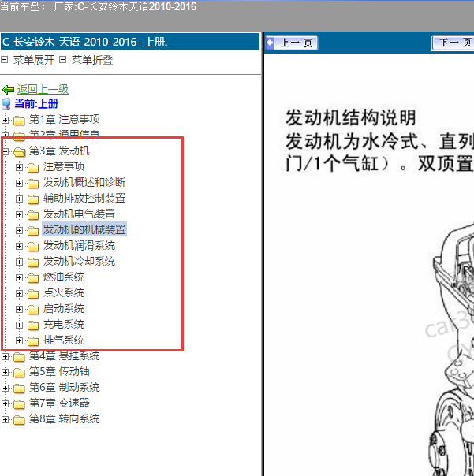474x476 pixels.
Task: Click folder icon of 第8章 转向系统
Action: pos(19,420)
